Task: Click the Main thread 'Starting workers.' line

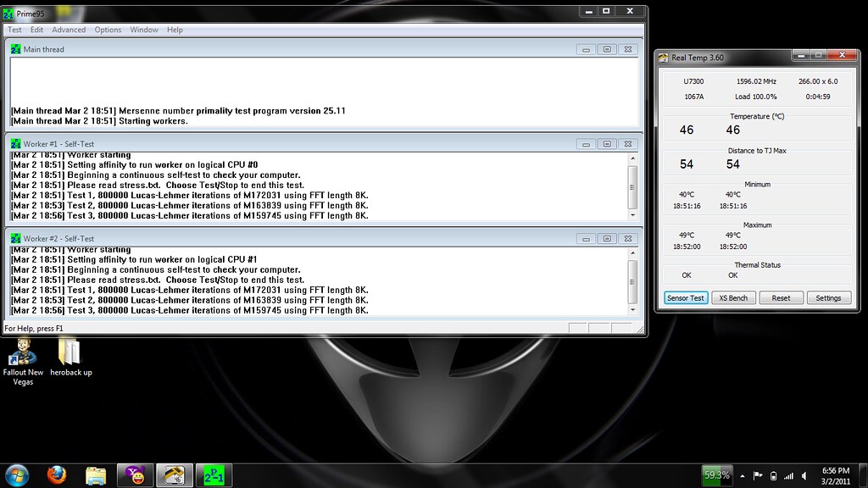Action: 100,121
